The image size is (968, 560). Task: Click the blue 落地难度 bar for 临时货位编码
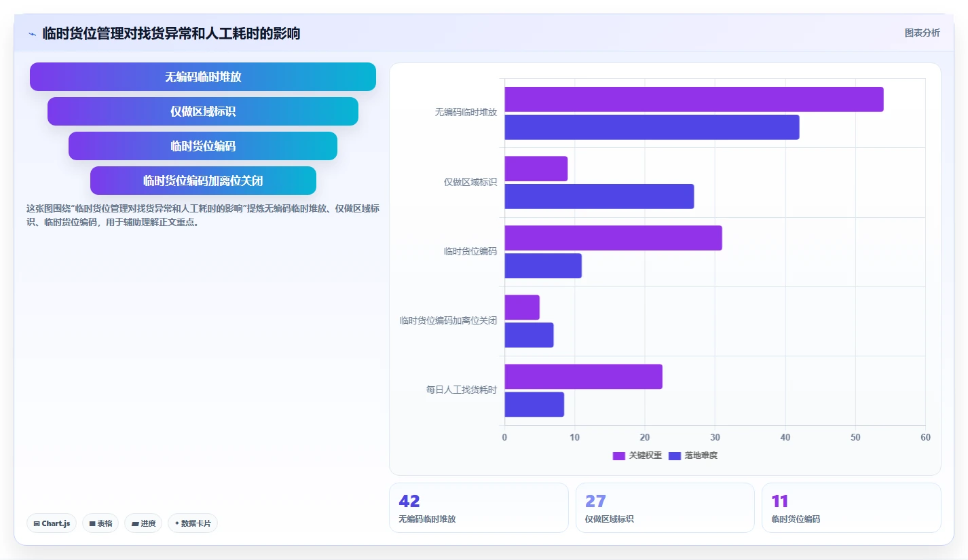pos(543,265)
